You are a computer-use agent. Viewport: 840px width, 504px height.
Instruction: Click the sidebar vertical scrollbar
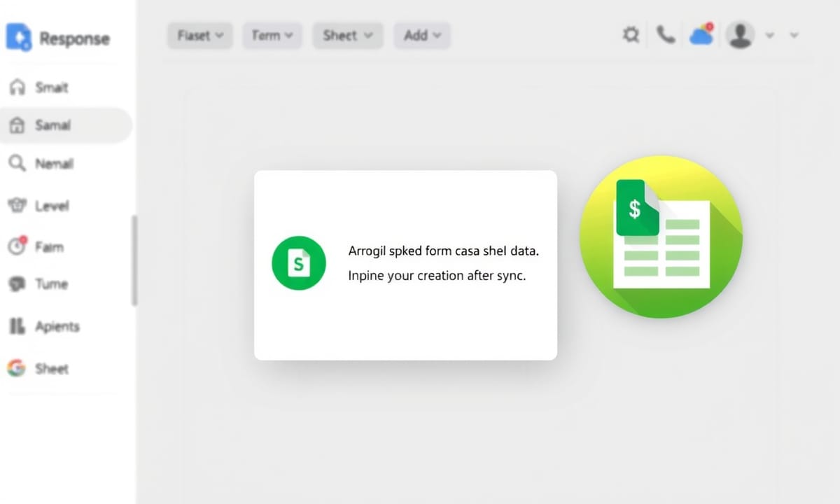134,260
